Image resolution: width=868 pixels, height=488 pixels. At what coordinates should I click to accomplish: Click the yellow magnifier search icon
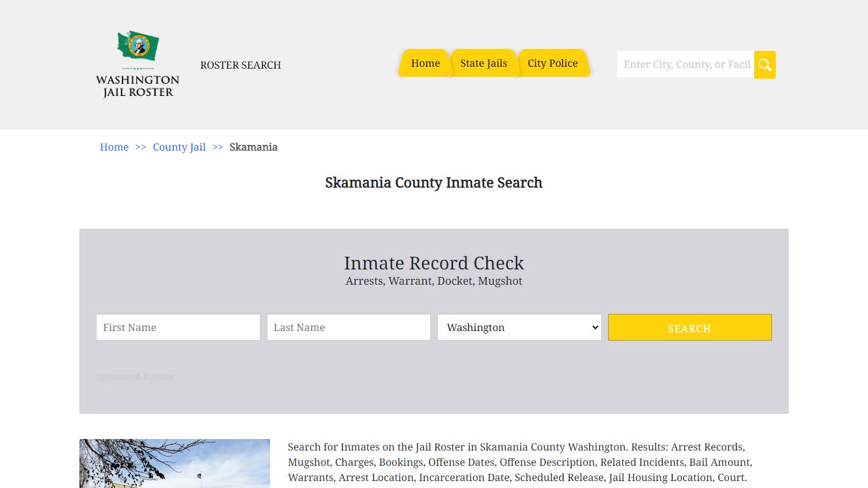pyautogui.click(x=765, y=65)
